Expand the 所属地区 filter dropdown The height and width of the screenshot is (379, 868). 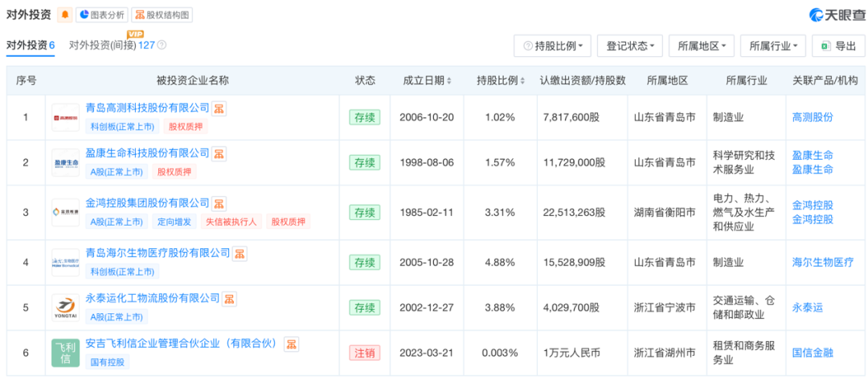pos(701,46)
